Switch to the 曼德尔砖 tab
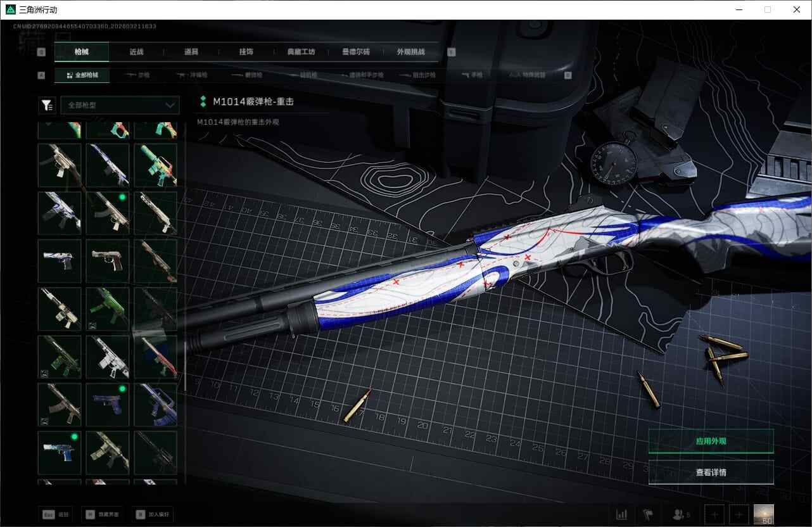812x527 pixels. coord(356,52)
